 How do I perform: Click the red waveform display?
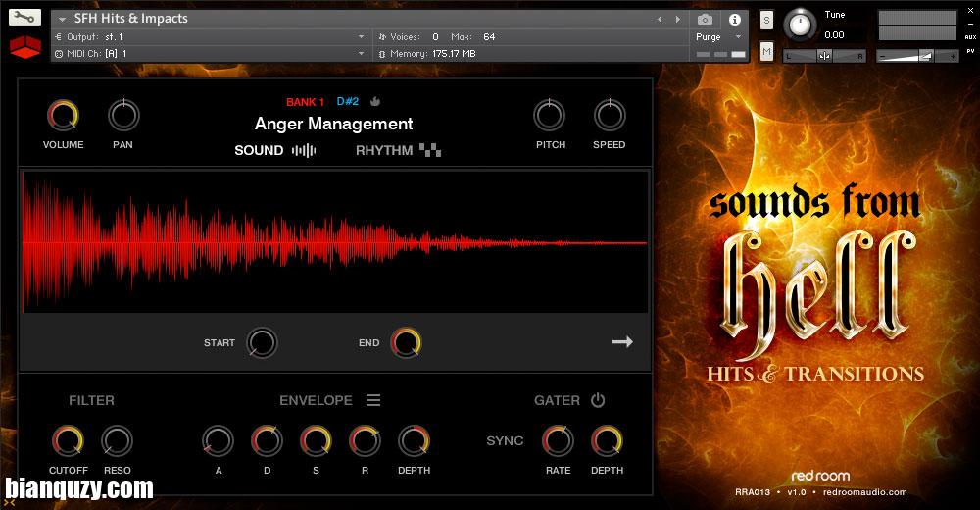click(335, 241)
